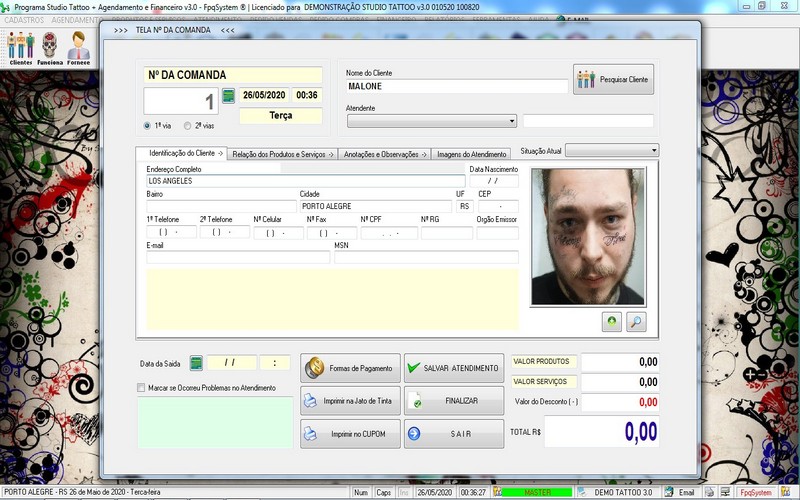Switch to Relação dos Produtos e Serviços tab

[283, 154]
